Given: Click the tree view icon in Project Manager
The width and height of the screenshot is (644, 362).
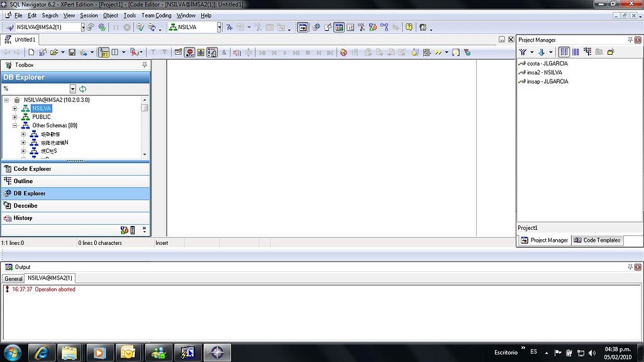Looking at the screenshot, I should coord(587,52).
